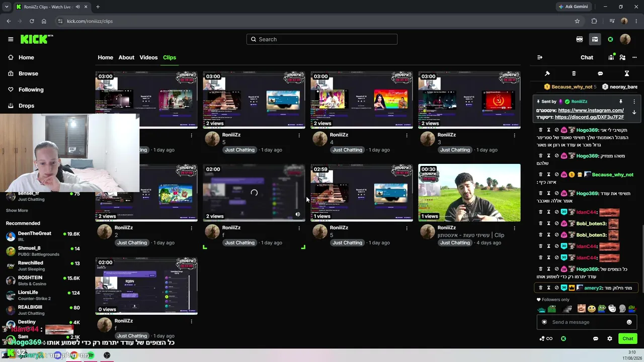Click the hourglass icon in the chat moderation toolbar
The image size is (644, 362).
pyautogui.click(x=627, y=73)
